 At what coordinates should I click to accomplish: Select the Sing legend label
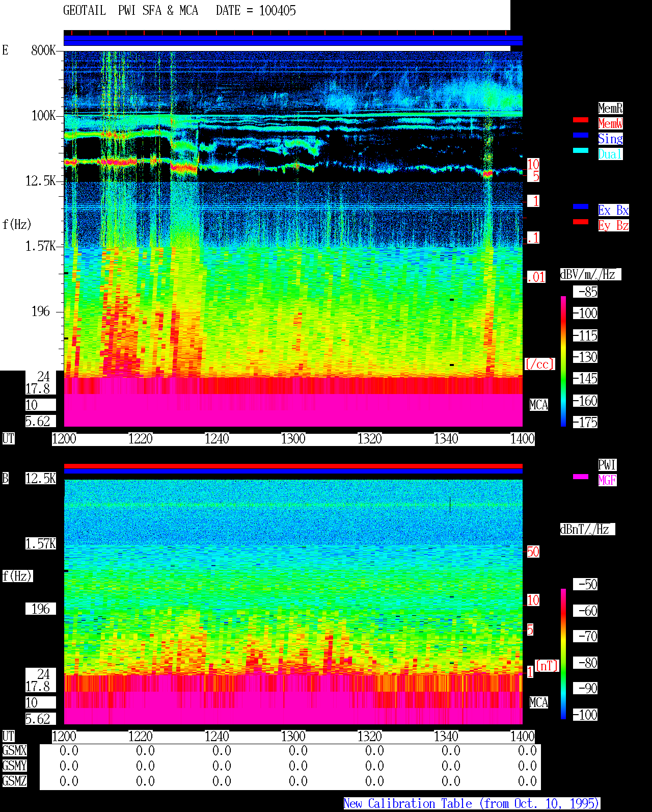(x=610, y=139)
